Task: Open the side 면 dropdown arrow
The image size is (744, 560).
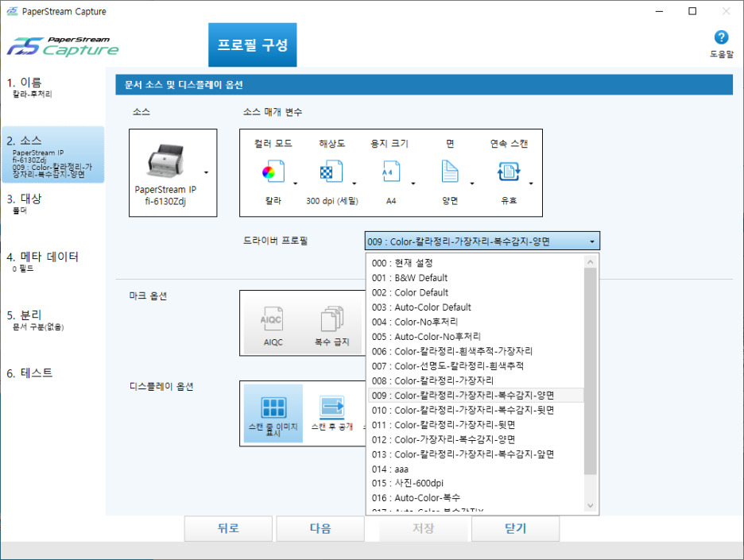Action: point(471,183)
